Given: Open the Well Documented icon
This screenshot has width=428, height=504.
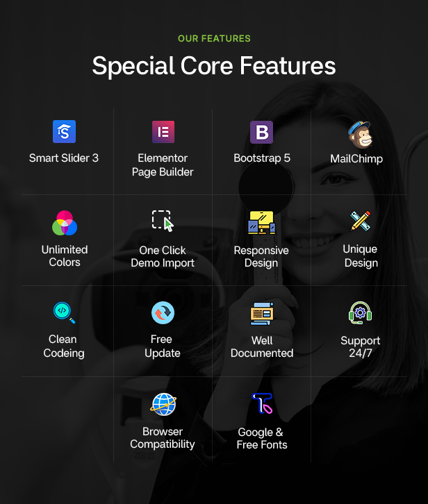Looking at the screenshot, I should point(262,314).
